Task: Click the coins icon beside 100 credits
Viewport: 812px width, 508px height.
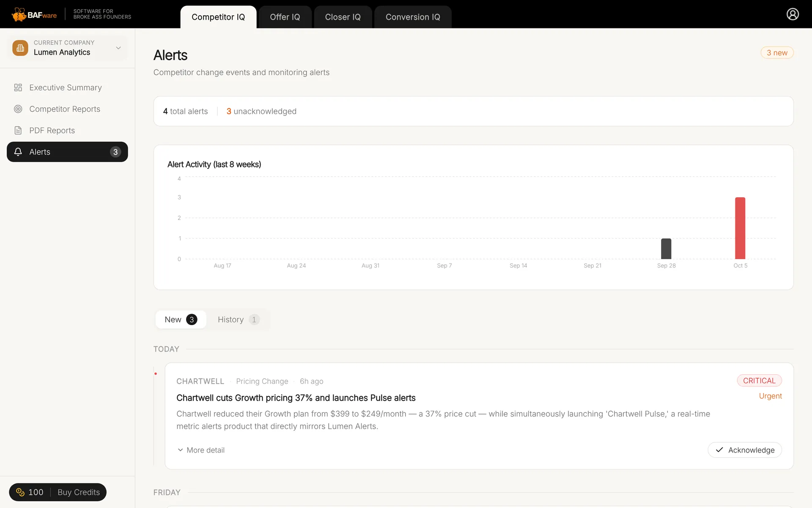Action: 20,492
